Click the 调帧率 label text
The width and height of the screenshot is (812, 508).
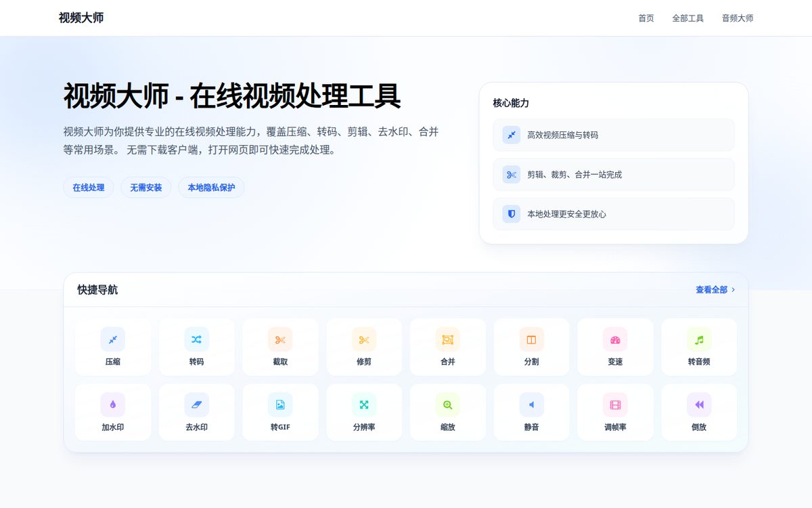coord(615,427)
